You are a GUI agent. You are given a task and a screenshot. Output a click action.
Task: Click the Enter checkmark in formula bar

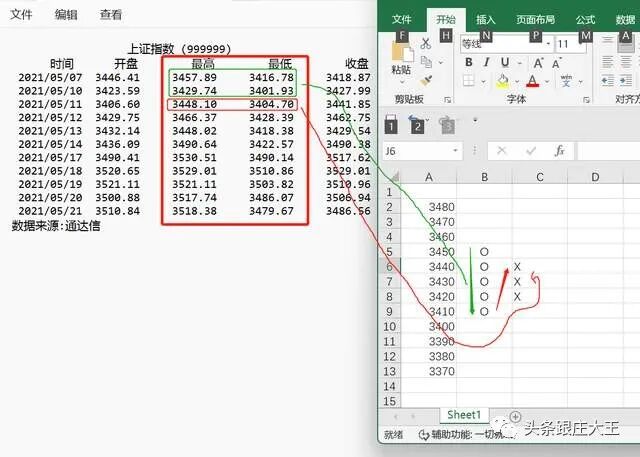(531, 151)
